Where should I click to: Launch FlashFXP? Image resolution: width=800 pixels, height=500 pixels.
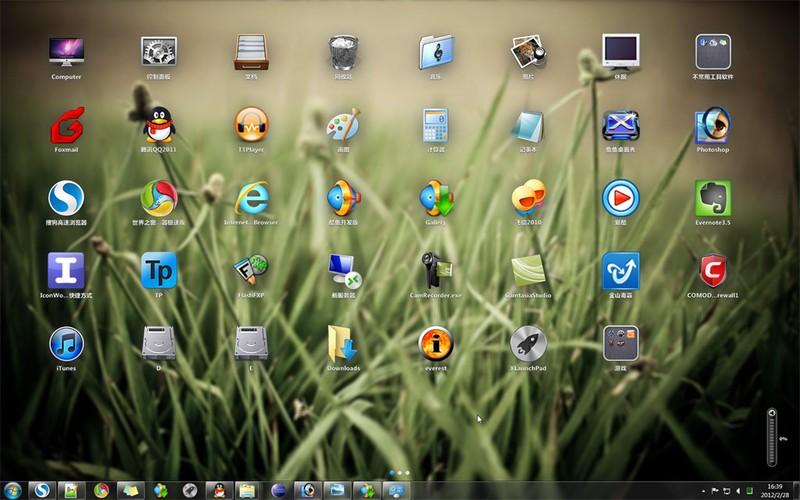pos(251,271)
